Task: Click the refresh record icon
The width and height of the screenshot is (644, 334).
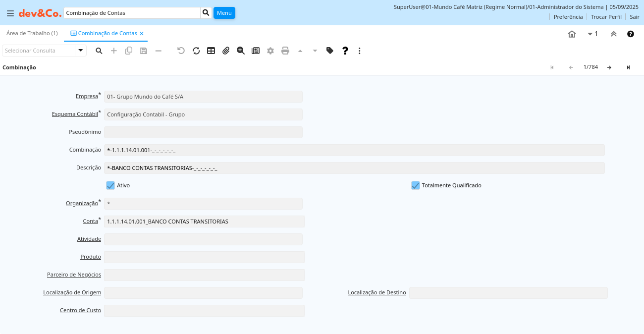Action: pos(196,51)
